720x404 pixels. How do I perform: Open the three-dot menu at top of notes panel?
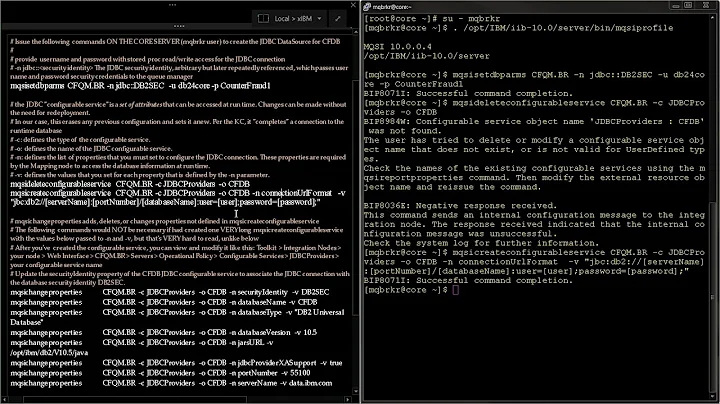pyautogui.click(x=172, y=5)
